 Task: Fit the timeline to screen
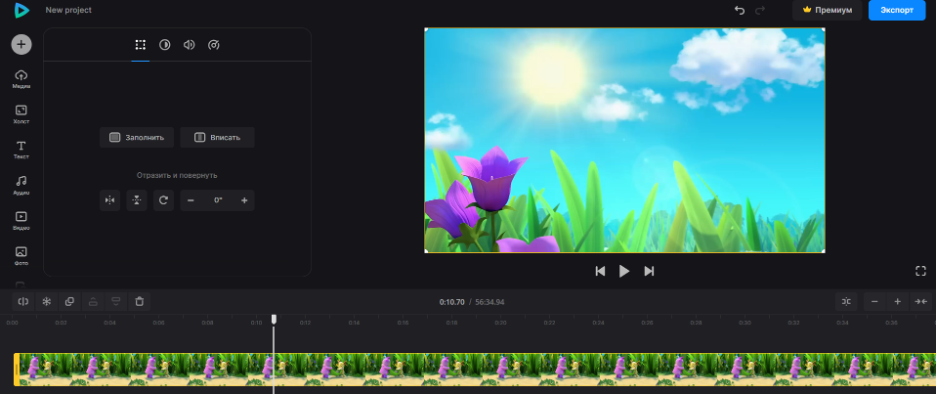(x=920, y=301)
